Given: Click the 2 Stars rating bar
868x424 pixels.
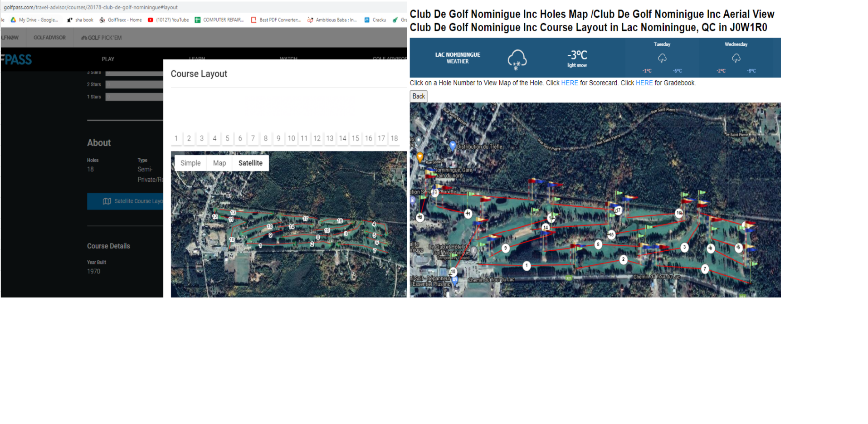Looking at the screenshot, I should click(x=134, y=84).
